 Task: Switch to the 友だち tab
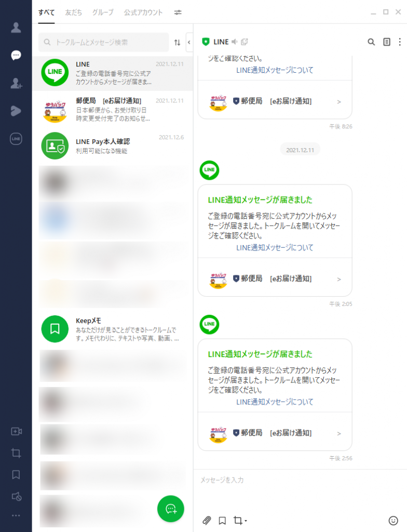[74, 12]
